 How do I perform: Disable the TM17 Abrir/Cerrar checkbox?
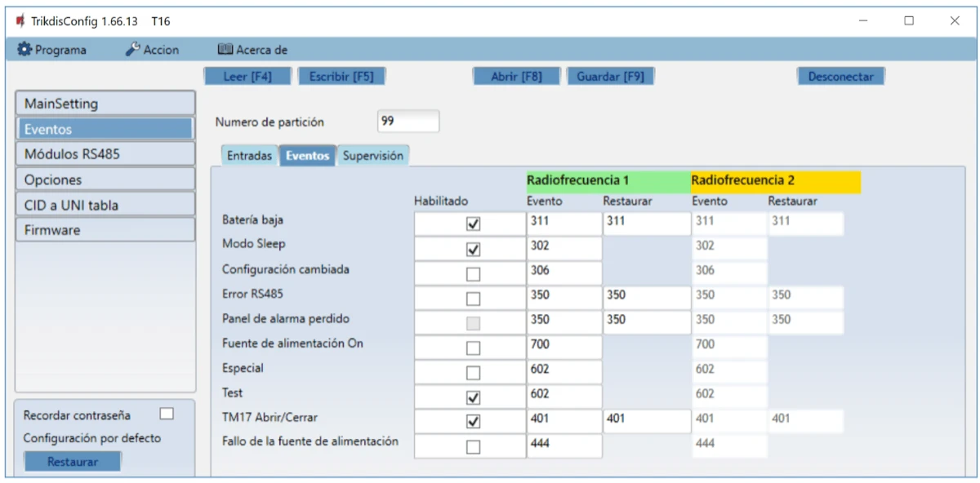473,422
